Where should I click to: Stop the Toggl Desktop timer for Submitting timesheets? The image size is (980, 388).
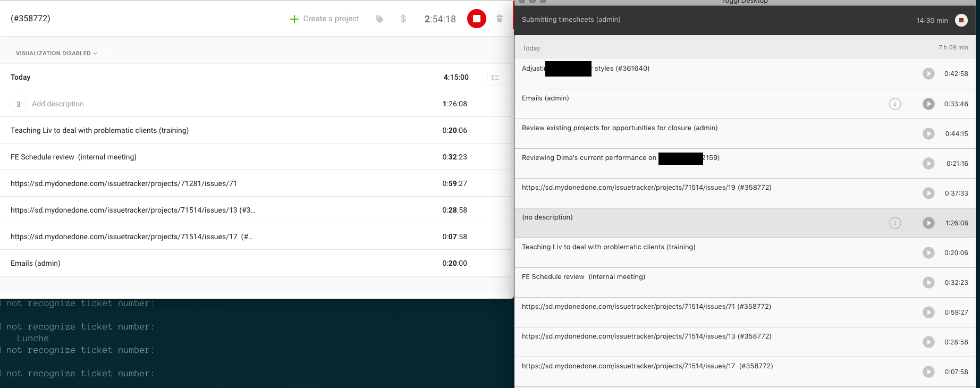[961, 20]
